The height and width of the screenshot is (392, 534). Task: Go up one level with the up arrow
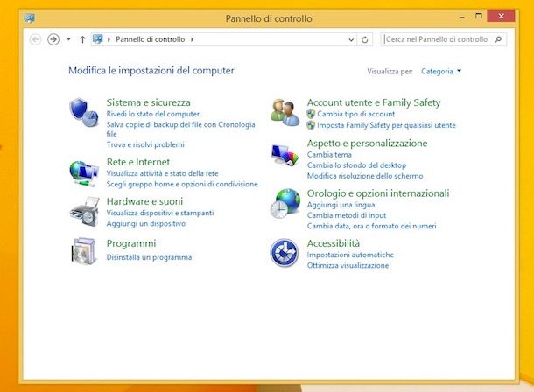pyautogui.click(x=82, y=39)
